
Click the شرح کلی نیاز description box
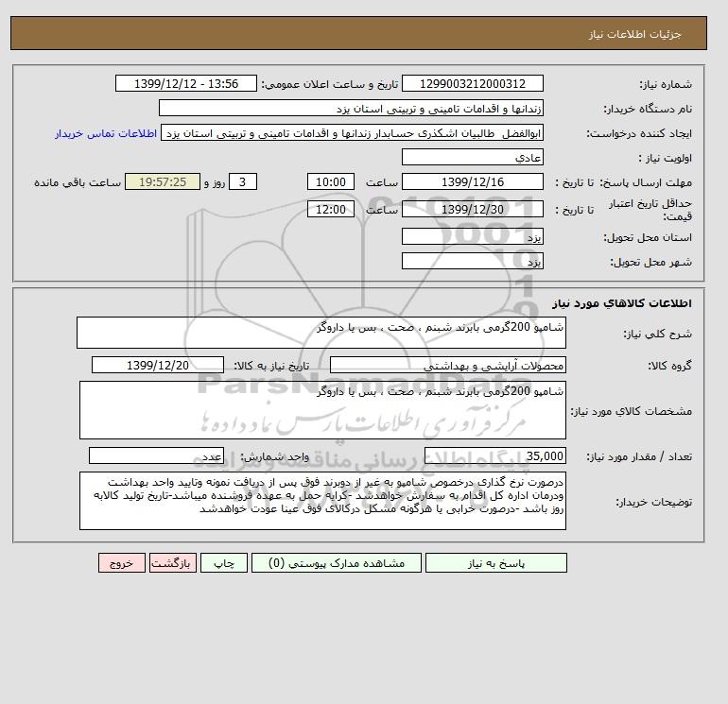pos(321,333)
